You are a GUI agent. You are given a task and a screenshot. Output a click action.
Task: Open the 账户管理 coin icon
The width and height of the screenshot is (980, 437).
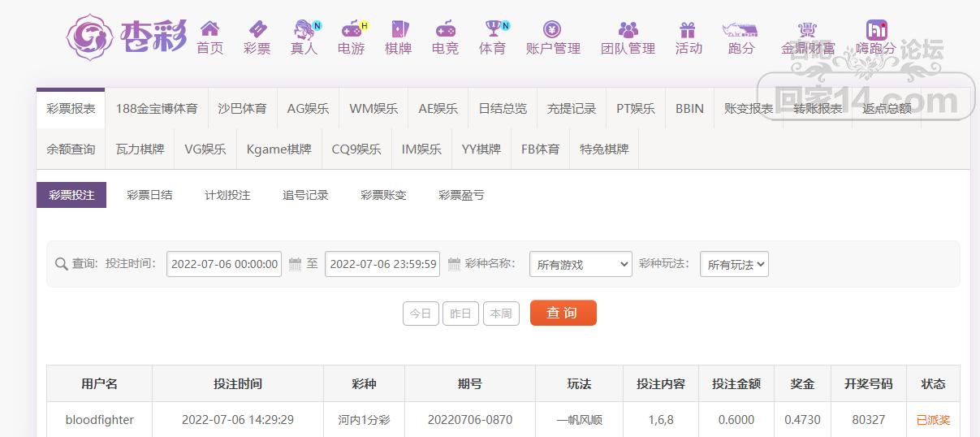(x=553, y=29)
